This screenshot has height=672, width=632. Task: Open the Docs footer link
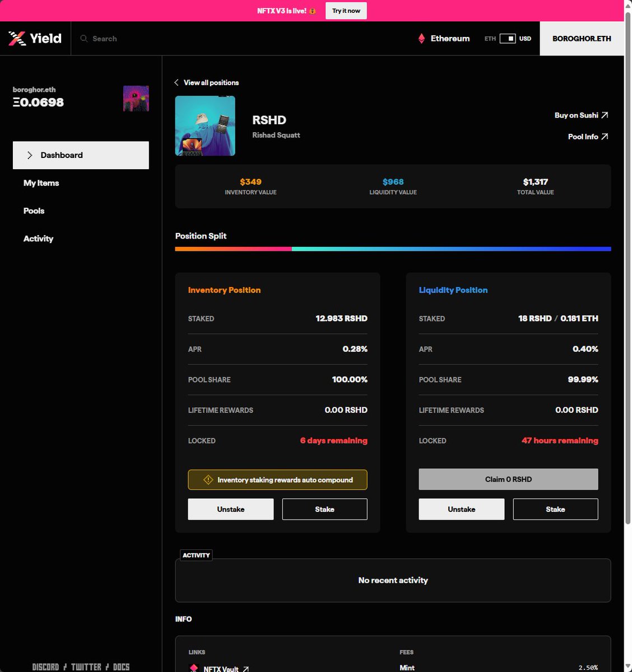click(x=121, y=667)
